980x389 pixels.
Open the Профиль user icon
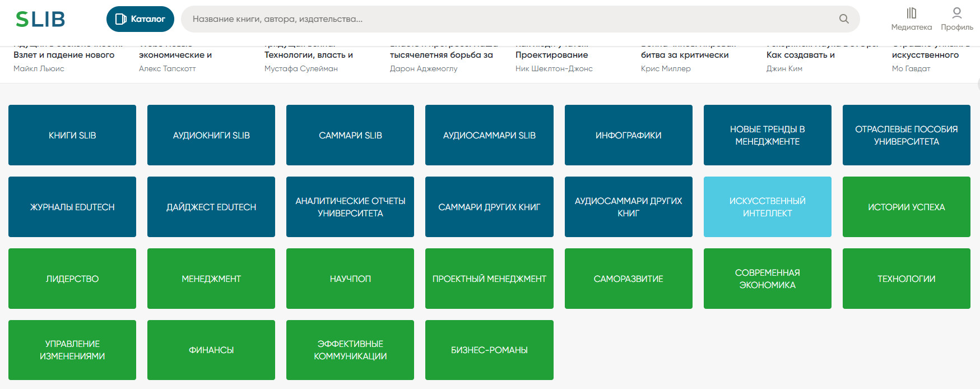(x=956, y=18)
